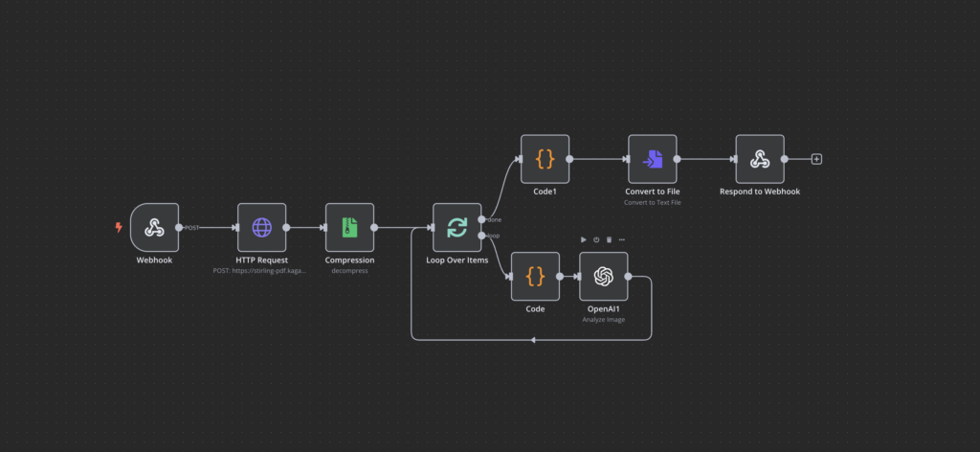This screenshot has height=452, width=980.
Task: Click the 'Respond to Webhook' label
Action: click(x=760, y=192)
